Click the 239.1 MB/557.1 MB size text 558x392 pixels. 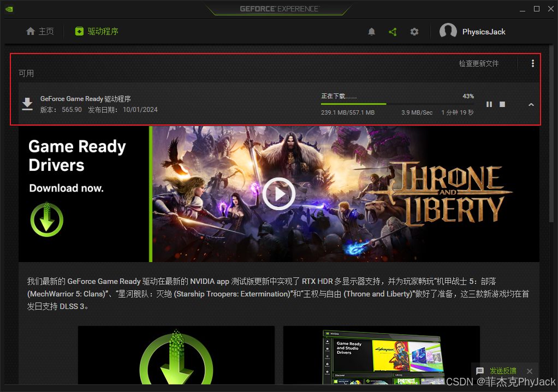348,112
